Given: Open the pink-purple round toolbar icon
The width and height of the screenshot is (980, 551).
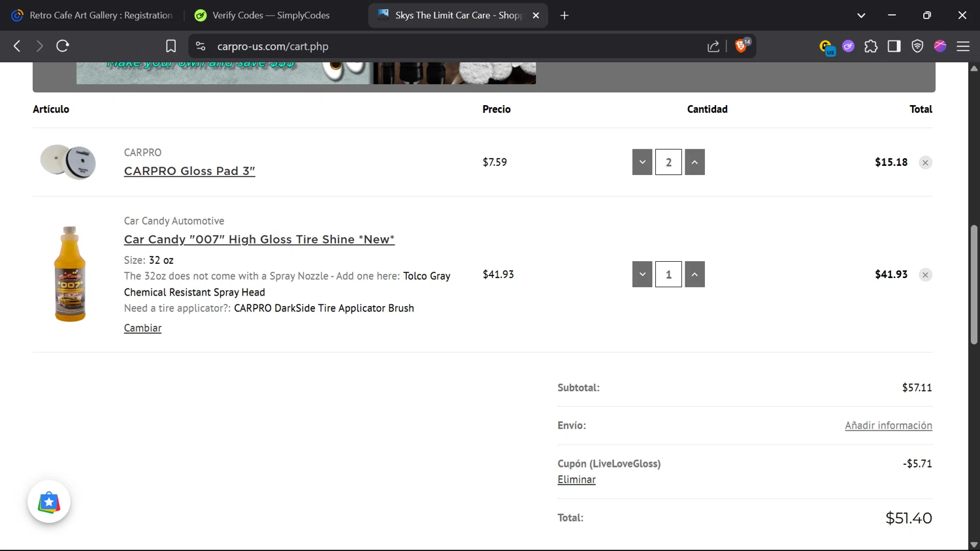Looking at the screenshot, I should [940, 46].
